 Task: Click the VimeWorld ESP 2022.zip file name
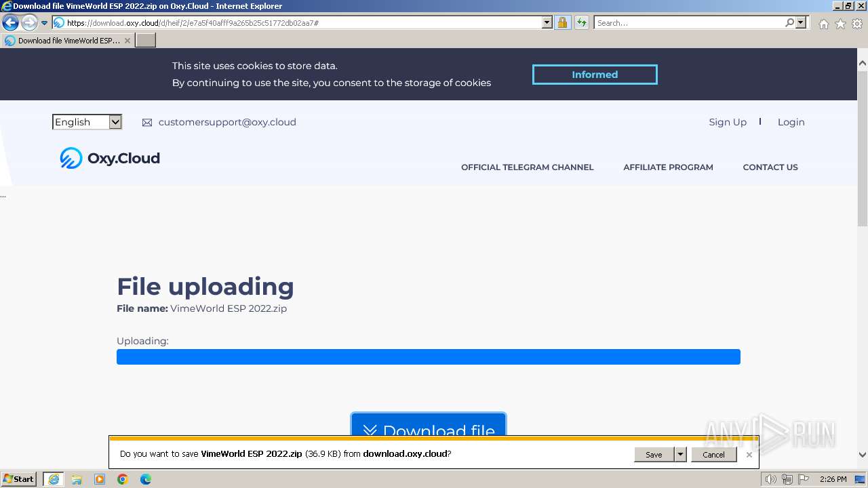pos(229,308)
